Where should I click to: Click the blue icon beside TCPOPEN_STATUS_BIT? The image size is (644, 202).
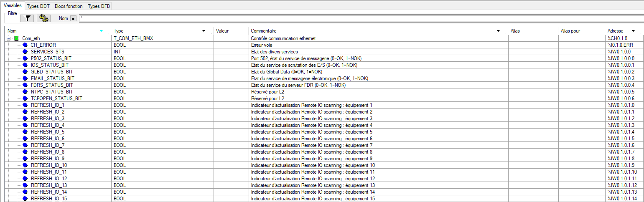25,98
